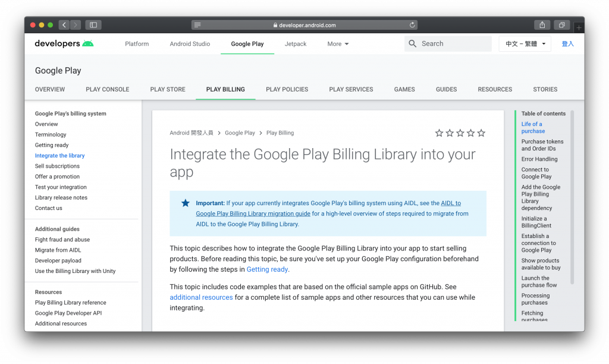Switch to the PLAY STORE tab
The image size is (609, 364).
(x=168, y=89)
